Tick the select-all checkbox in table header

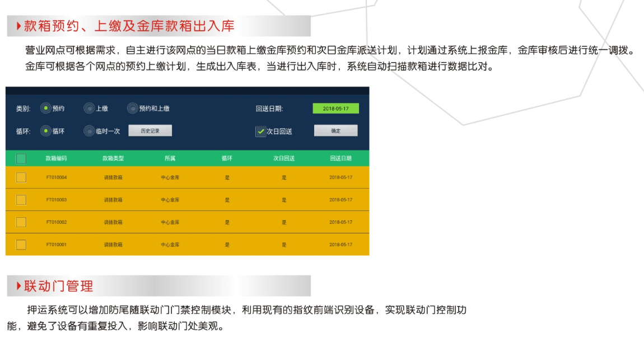[x=21, y=158]
